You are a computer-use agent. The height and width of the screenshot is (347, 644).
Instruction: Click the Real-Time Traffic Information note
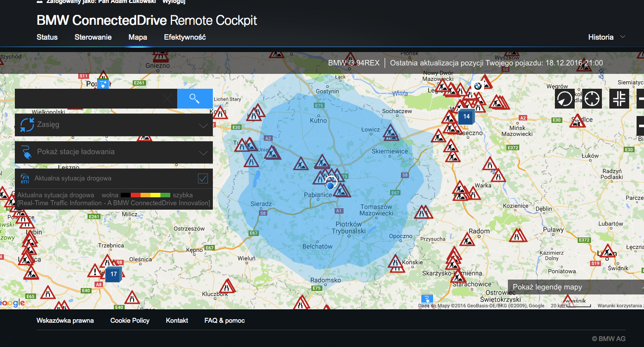(x=114, y=203)
